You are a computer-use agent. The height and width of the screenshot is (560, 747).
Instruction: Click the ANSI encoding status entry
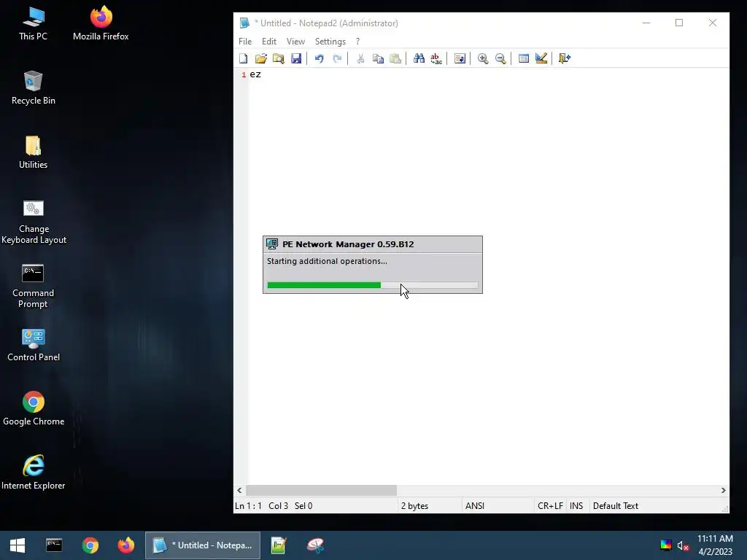(474, 506)
